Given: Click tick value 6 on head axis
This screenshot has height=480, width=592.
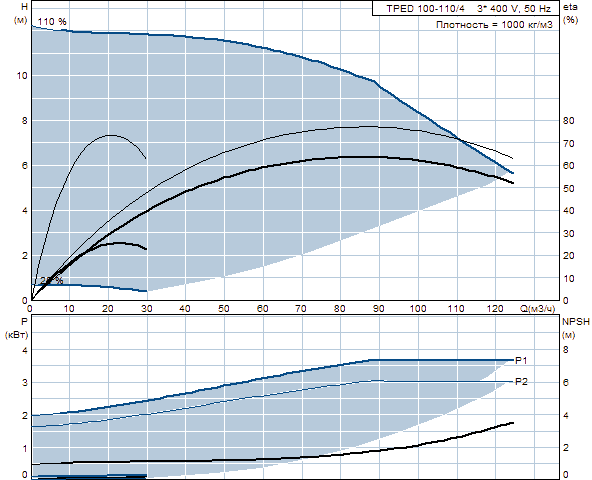Looking at the screenshot, I should point(25,165).
